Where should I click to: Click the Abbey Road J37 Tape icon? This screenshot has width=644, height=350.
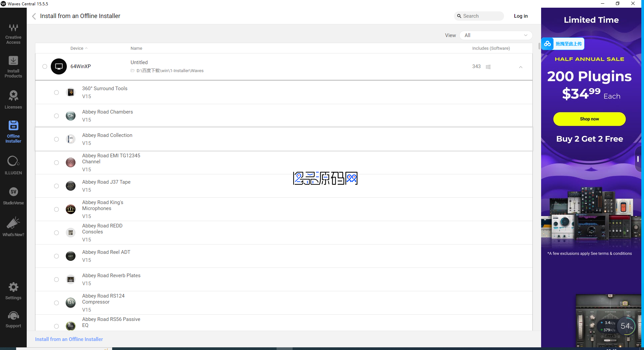click(x=70, y=186)
